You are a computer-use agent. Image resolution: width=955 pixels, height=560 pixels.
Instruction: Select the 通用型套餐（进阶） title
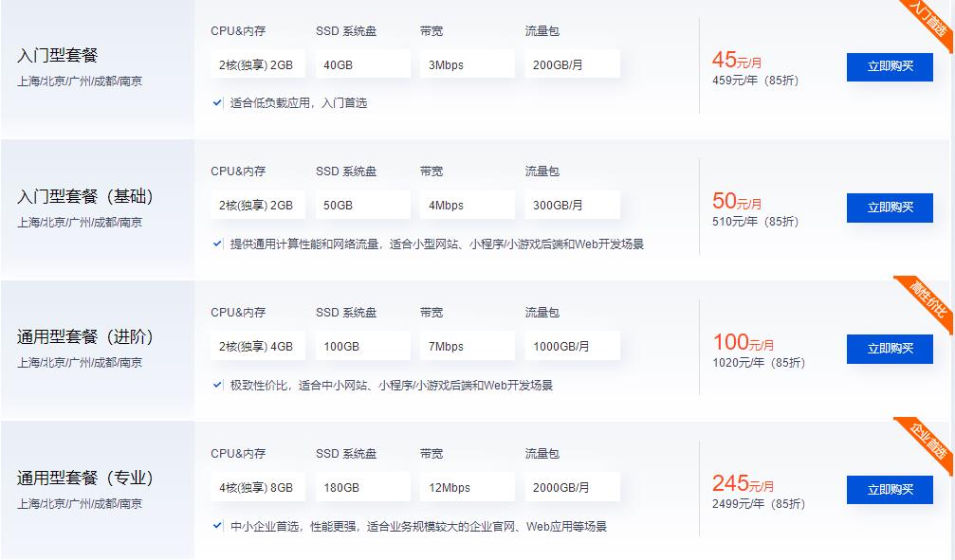coord(84,336)
